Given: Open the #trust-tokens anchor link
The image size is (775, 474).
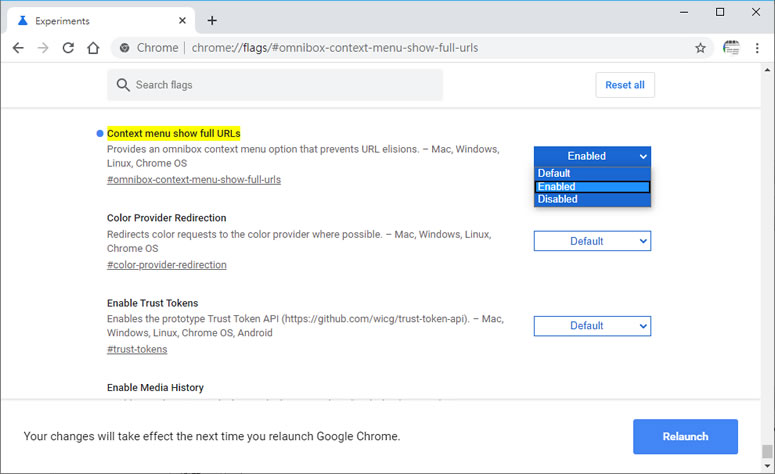Looking at the screenshot, I should pos(137,349).
